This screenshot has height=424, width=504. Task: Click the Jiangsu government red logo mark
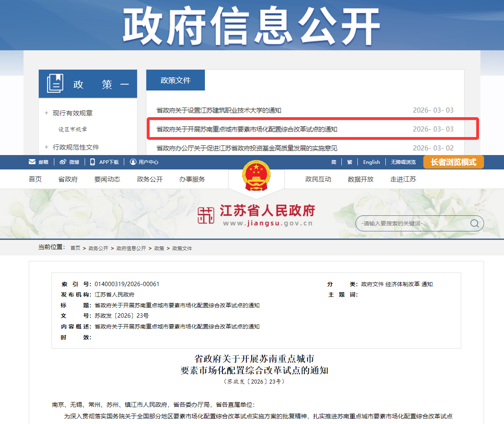tap(206, 215)
